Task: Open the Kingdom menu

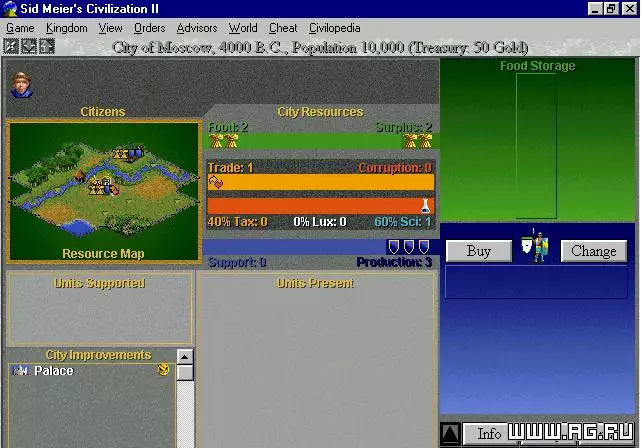Action: (x=67, y=28)
